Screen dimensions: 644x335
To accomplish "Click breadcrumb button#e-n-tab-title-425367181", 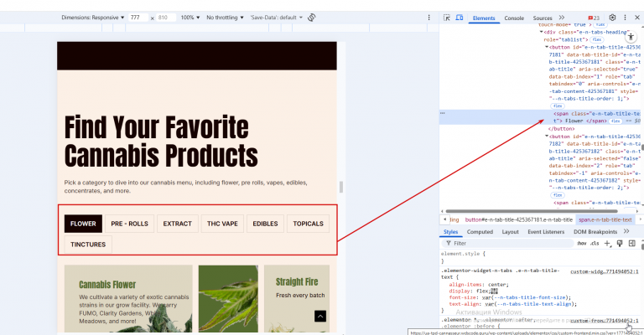I will [519, 219].
